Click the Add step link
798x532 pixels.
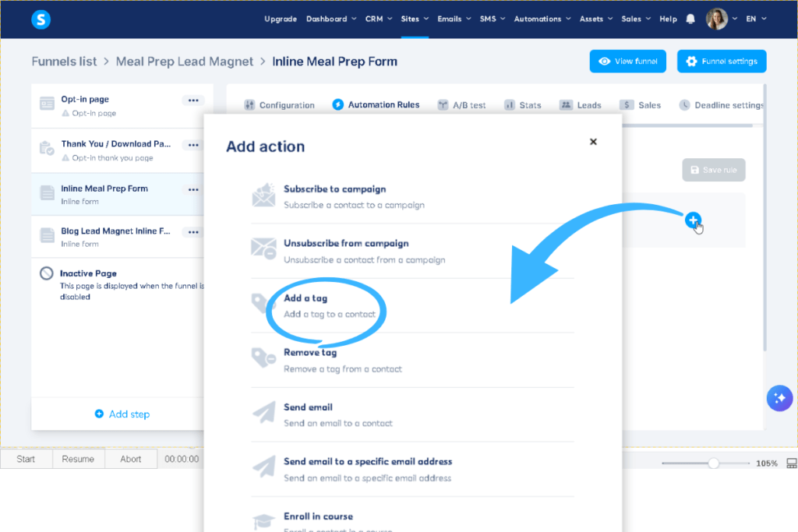click(x=122, y=414)
